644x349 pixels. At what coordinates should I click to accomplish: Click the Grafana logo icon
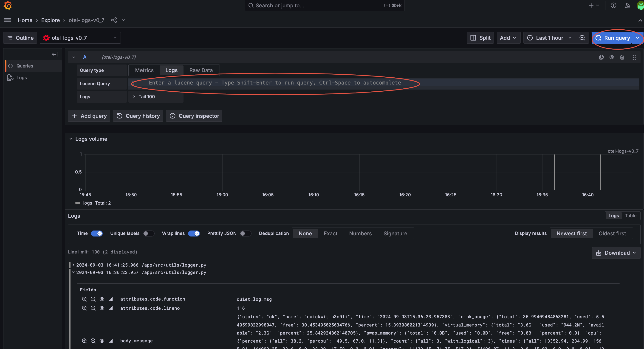(x=8, y=6)
